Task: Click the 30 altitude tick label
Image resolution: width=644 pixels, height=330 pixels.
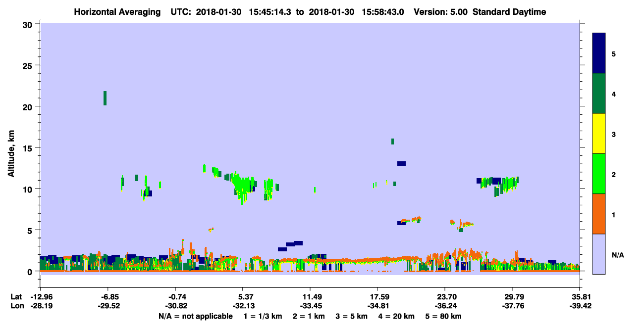Action: pyautogui.click(x=28, y=24)
